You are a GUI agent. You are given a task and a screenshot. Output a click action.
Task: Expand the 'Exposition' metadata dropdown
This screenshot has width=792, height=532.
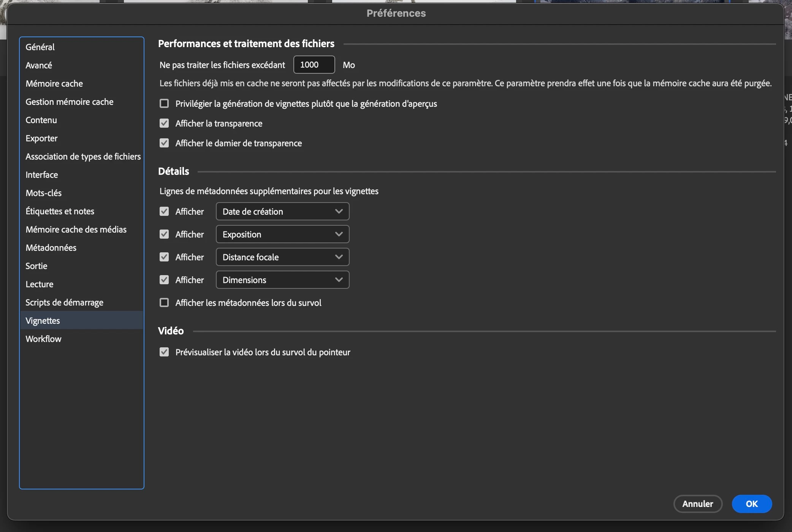pyautogui.click(x=282, y=234)
